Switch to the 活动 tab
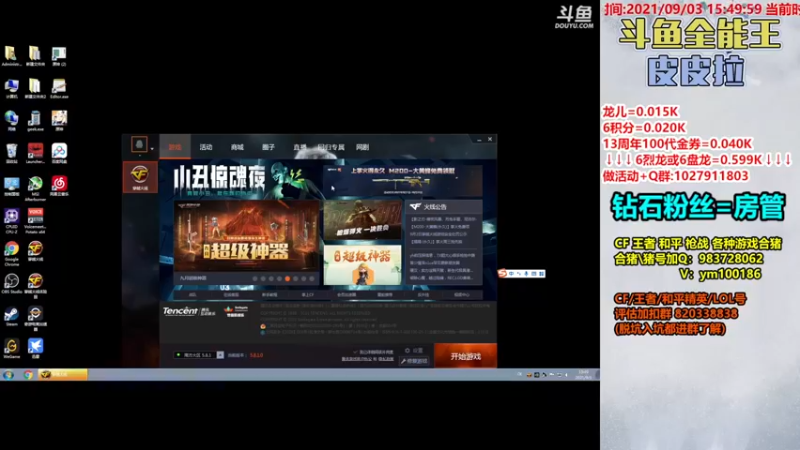The image size is (800, 450). (x=206, y=147)
